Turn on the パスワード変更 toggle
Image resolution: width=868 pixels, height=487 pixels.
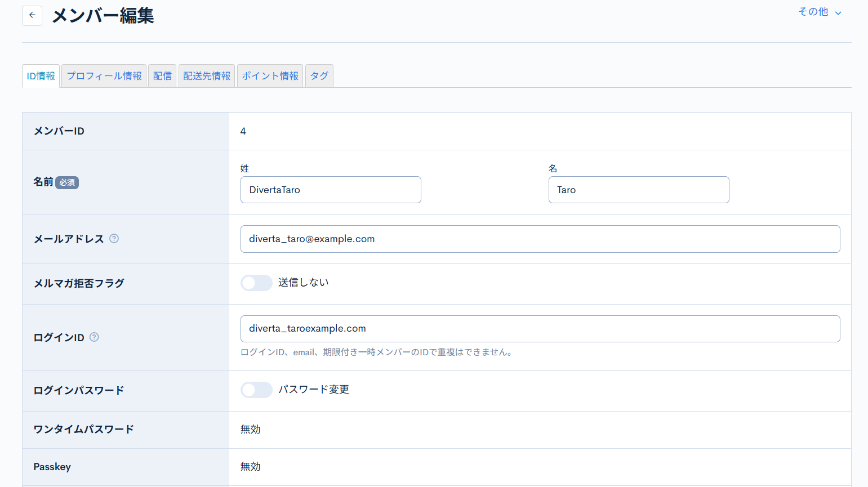click(x=256, y=390)
